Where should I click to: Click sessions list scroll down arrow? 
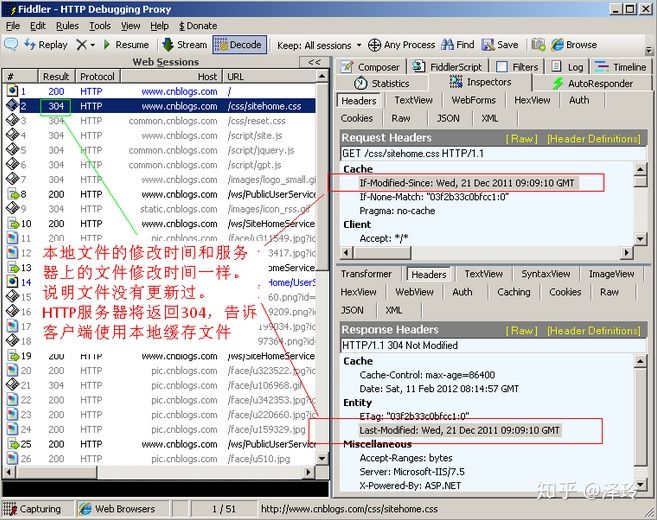click(322, 458)
